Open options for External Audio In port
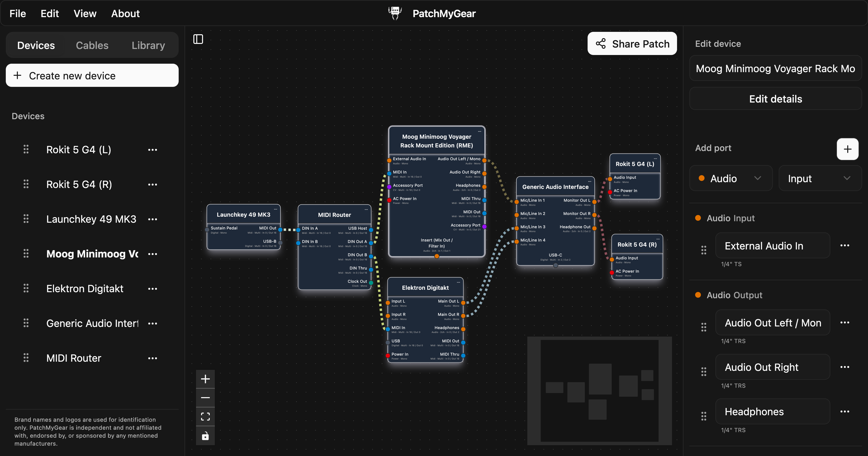 tap(844, 246)
